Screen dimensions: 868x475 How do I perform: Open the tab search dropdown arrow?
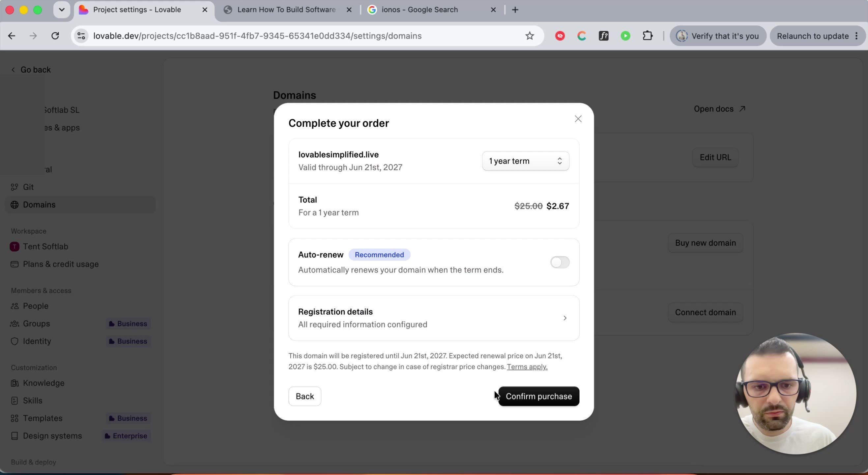[x=62, y=10]
